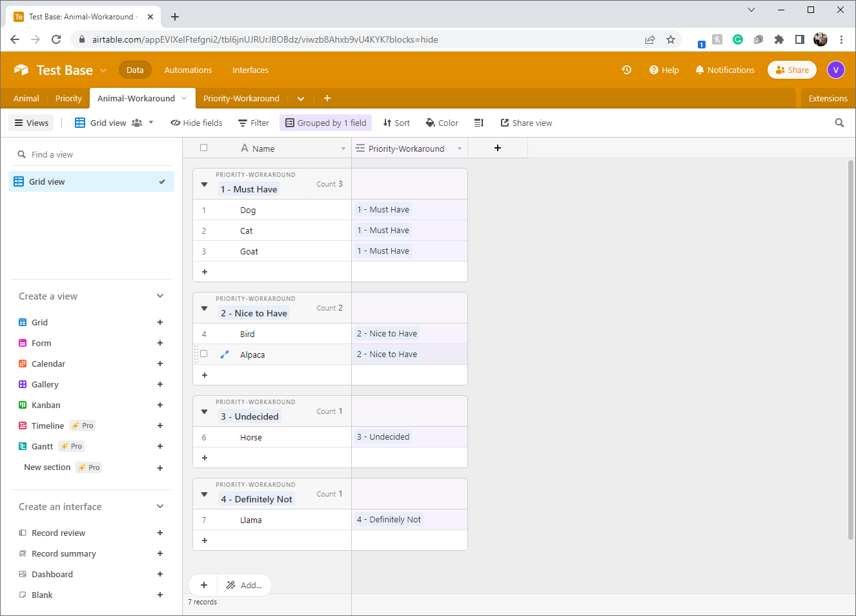Collapse Create a view section
The height and width of the screenshot is (616, 856).
[160, 296]
